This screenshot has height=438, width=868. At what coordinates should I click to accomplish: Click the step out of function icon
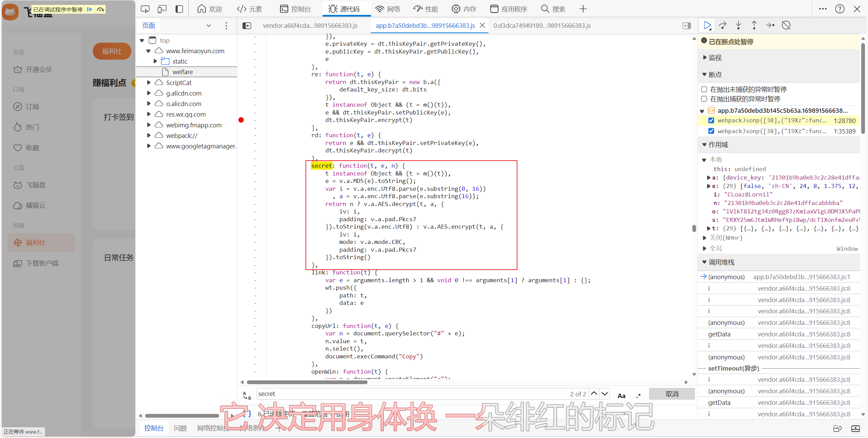pos(754,25)
